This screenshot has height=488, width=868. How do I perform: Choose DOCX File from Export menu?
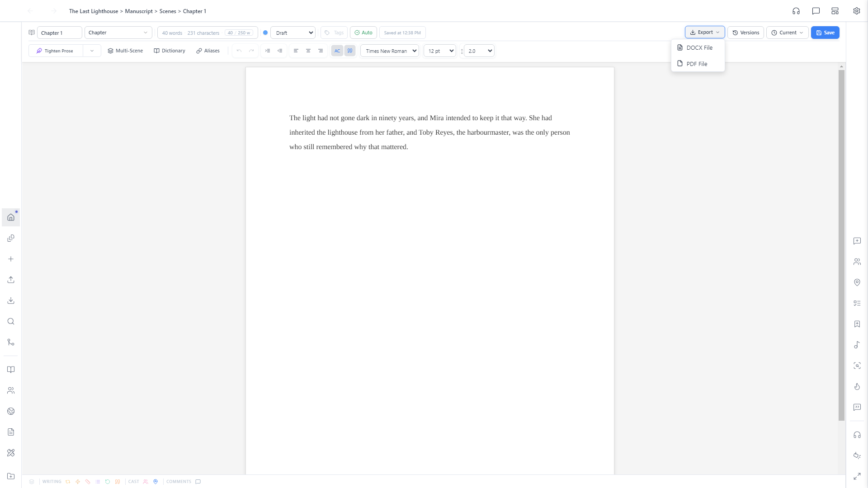pyautogui.click(x=698, y=47)
